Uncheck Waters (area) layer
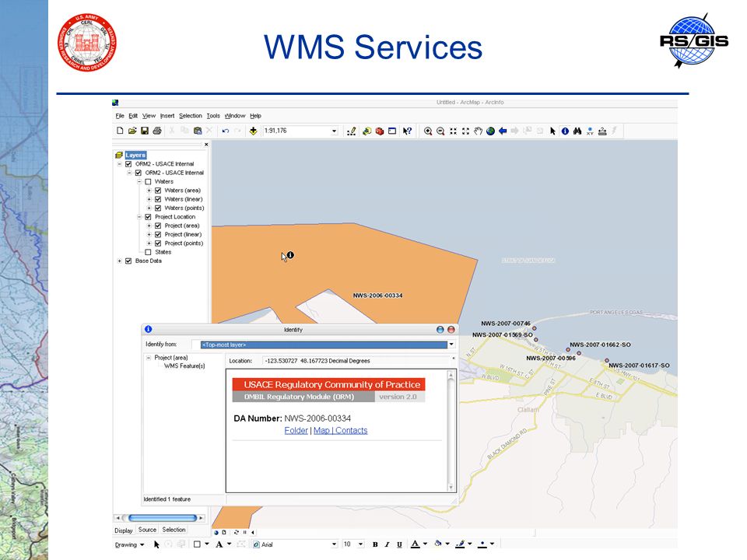 [158, 191]
